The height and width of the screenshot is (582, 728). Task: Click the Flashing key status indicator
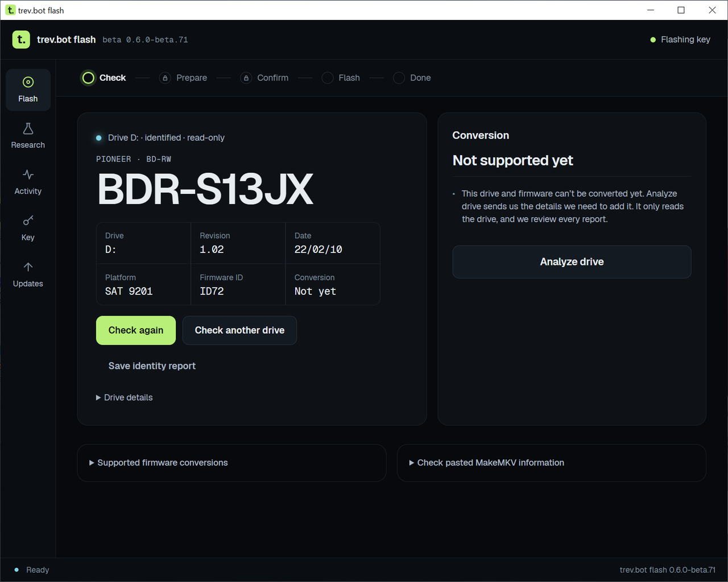tap(680, 39)
